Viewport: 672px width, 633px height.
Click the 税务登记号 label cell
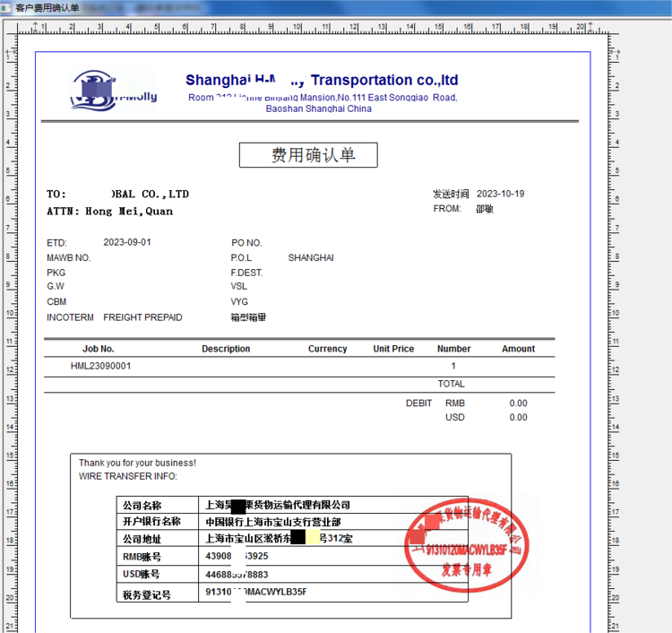(x=158, y=594)
